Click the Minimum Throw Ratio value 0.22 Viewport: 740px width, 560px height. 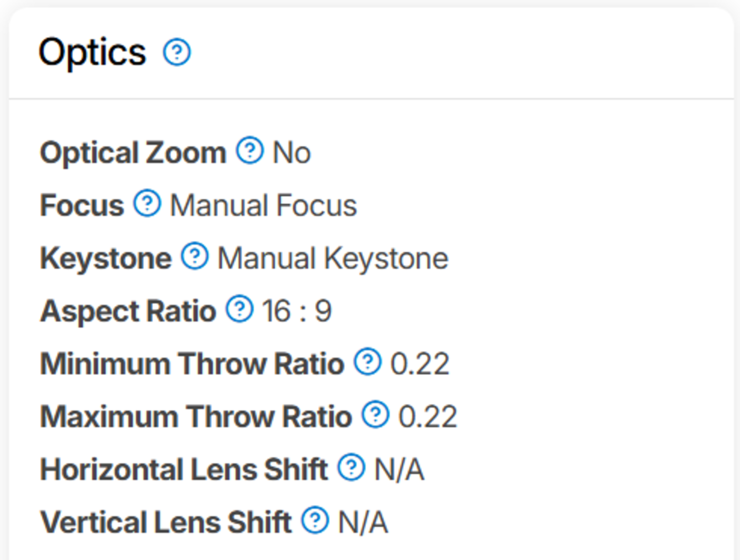pyautogui.click(x=420, y=364)
